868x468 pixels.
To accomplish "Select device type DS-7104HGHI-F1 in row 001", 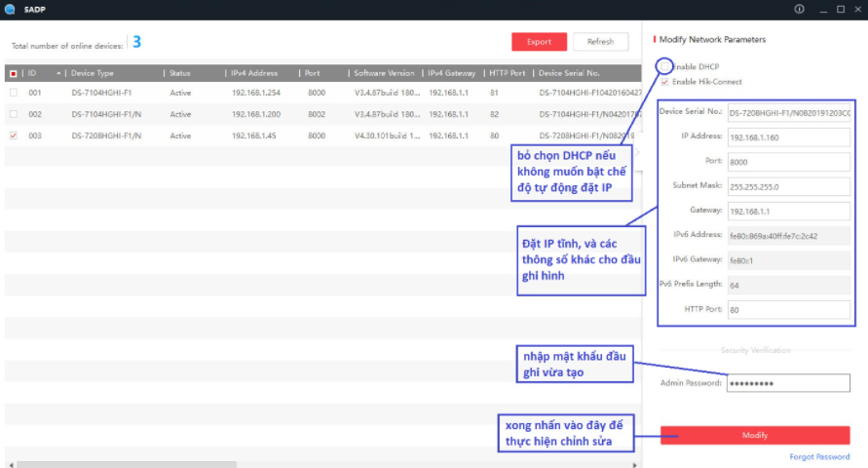I will (101, 93).
